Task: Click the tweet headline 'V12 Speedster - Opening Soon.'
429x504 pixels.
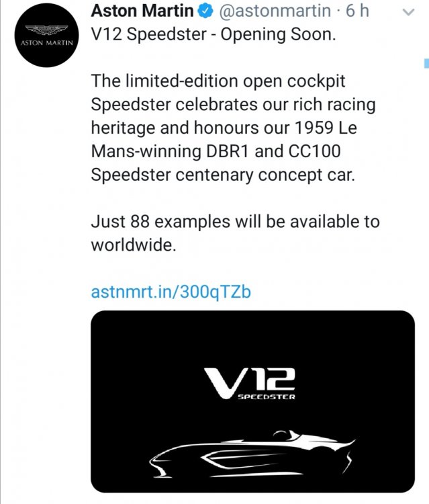Action: coord(213,34)
